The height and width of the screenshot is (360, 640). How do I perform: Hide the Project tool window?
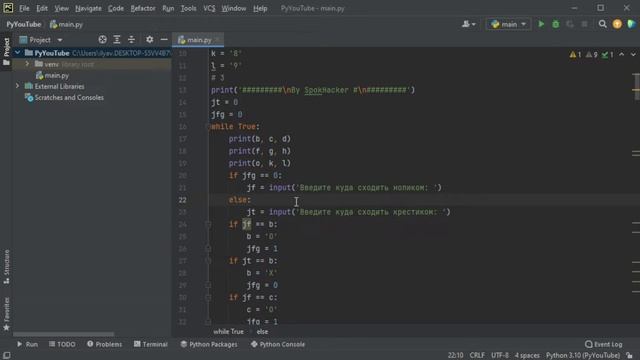point(164,40)
